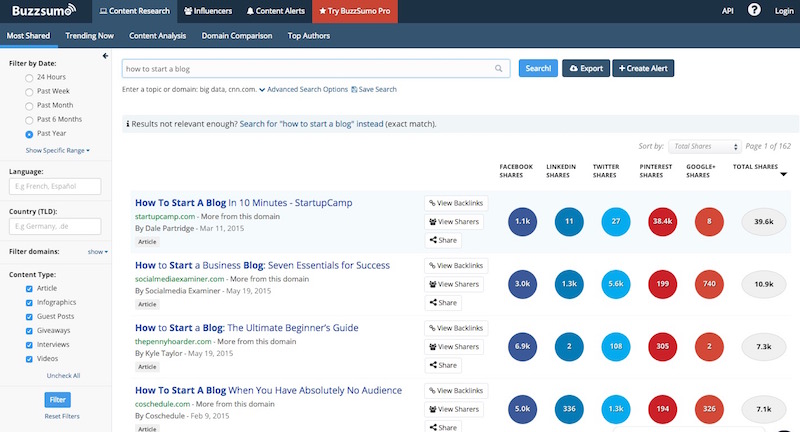Click the Total Shares sort arrow
Viewport: 800px width, 432px height.
[x=783, y=174]
